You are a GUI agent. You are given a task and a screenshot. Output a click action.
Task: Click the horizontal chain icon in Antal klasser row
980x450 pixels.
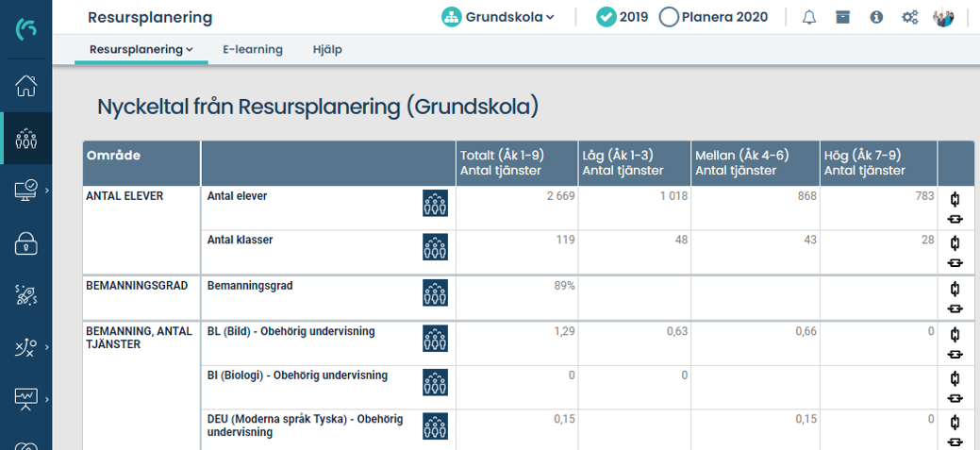(x=955, y=263)
